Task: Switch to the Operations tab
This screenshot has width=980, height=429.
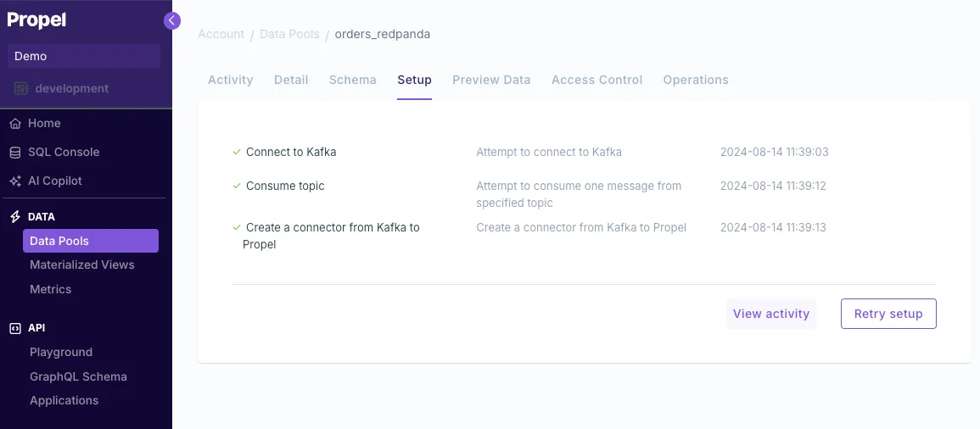Action: (x=696, y=80)
